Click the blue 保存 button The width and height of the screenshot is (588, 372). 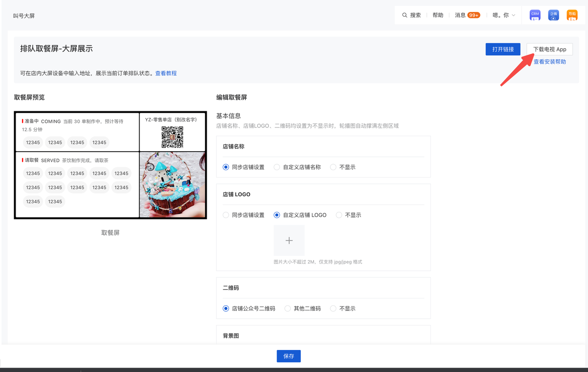(x=288, y=356)
